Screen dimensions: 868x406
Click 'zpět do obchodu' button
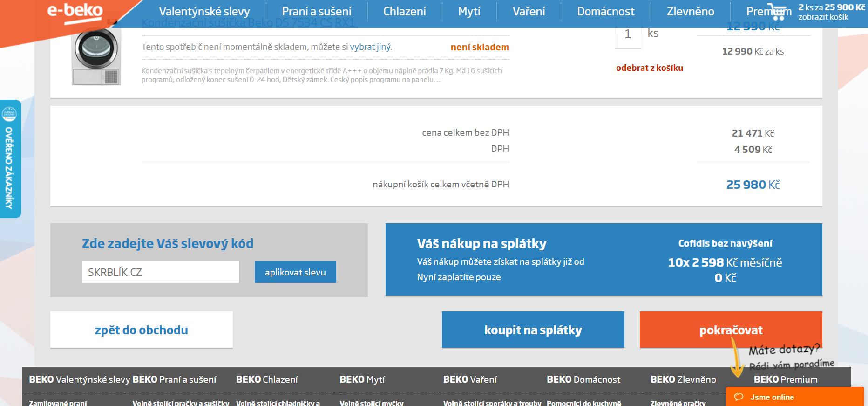pos(142,330)
